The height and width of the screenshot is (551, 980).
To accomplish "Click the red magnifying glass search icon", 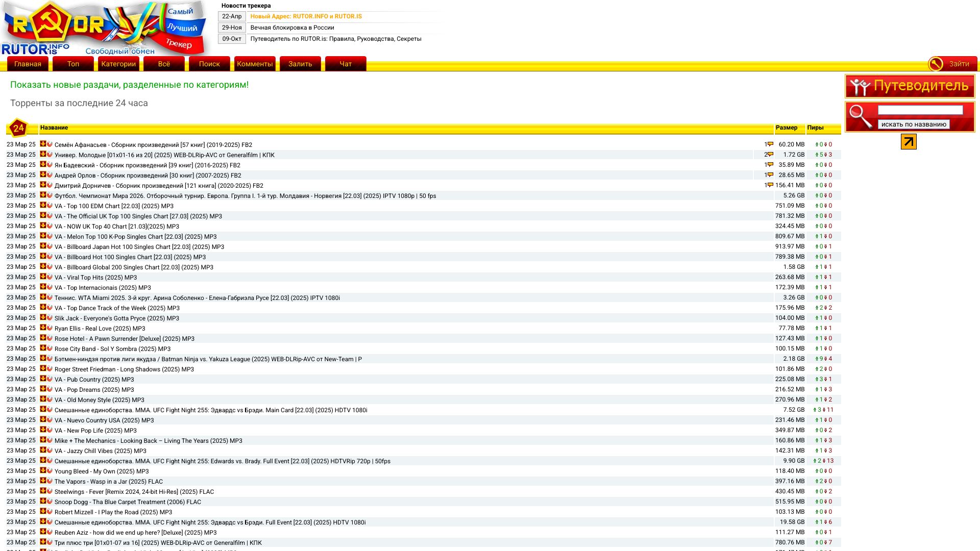I will (861, 116).
